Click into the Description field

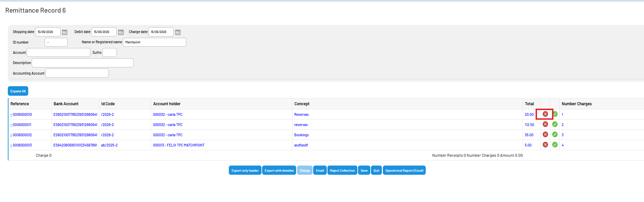pos(83,63)
